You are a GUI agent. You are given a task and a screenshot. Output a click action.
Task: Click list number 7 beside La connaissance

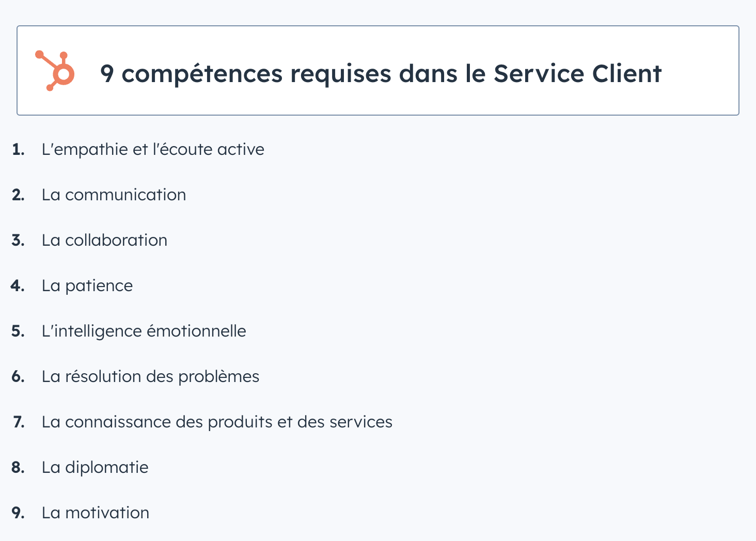pyautogui.click(x=19, y=422)
